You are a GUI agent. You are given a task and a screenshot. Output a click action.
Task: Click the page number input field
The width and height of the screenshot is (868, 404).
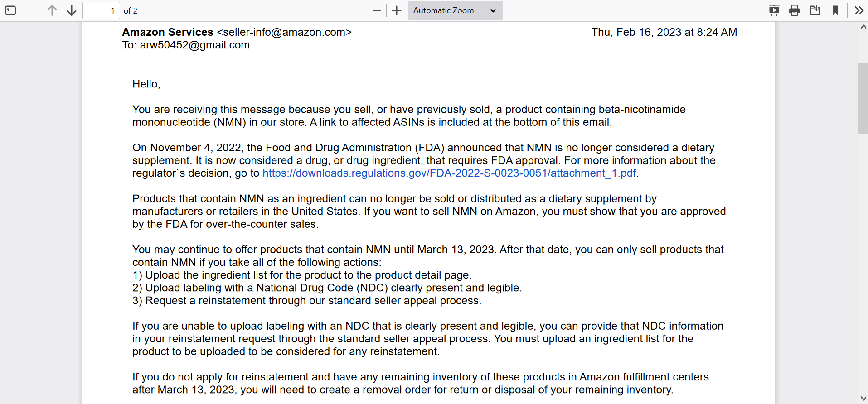point(101,10)
